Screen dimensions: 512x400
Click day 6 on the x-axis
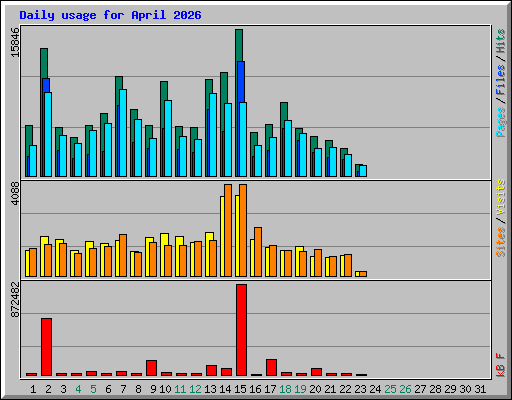108,389
